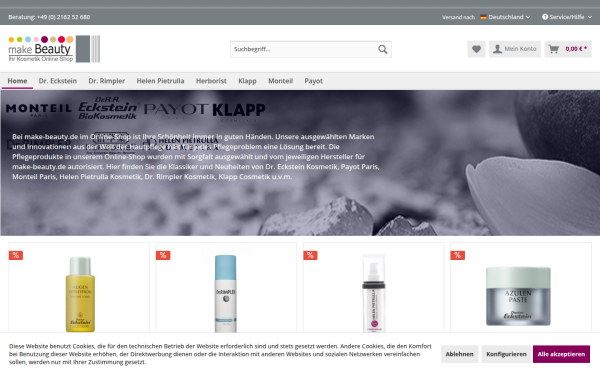
Task: Click the Dr. Eckstein BioKosmetik banner logo
Action: click(x=108, y=108)
